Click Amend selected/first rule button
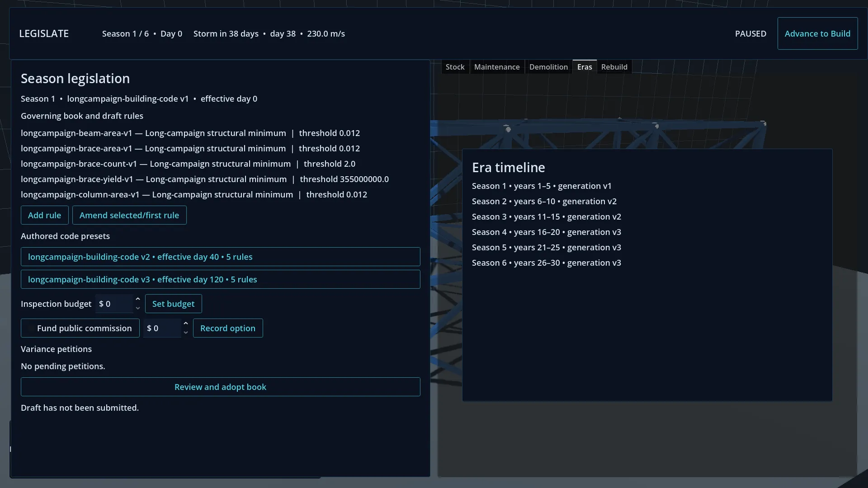Screen dimensions: 868x488 [129, 215]
